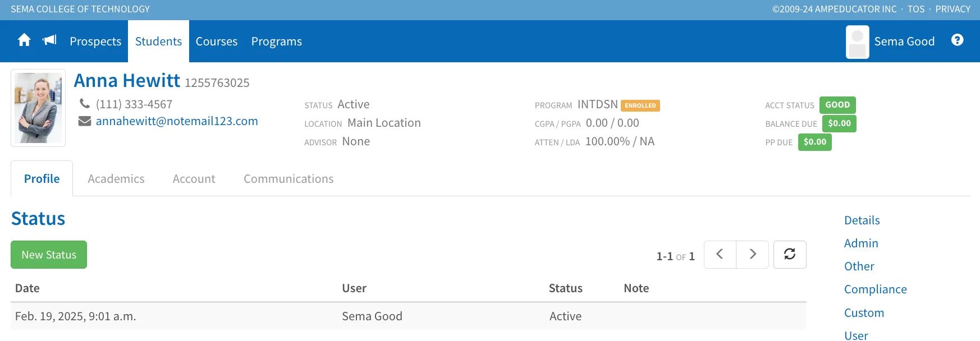Image resolution: width=980 pixels, height=341 pixels.
Task: Open the Programs menu
Action: pos(277,42)
